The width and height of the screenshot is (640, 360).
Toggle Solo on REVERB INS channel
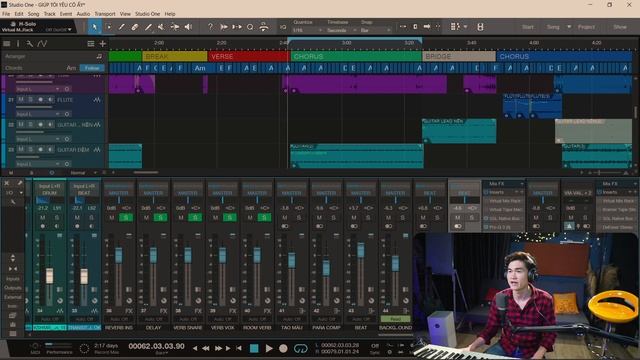126,218
